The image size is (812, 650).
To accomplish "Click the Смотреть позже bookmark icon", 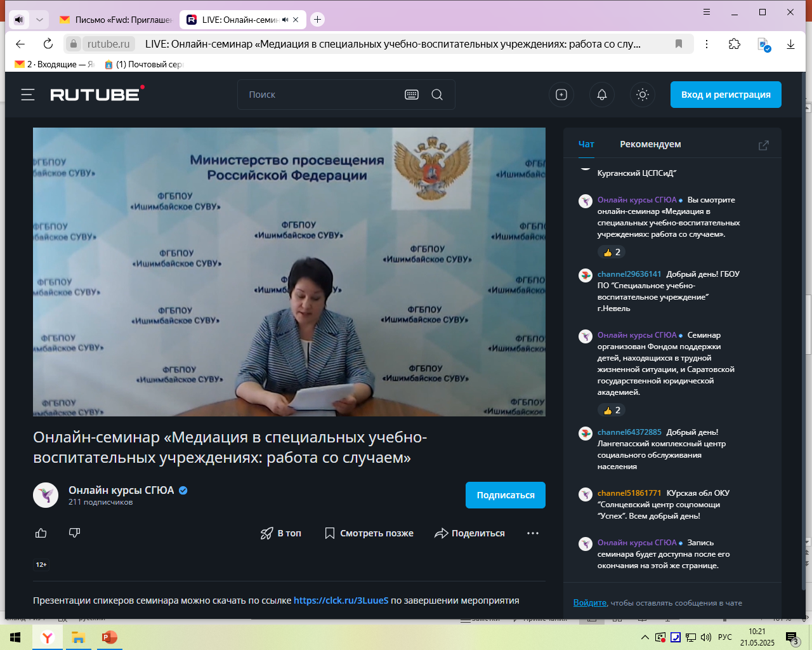I will [x=330, y=533].
